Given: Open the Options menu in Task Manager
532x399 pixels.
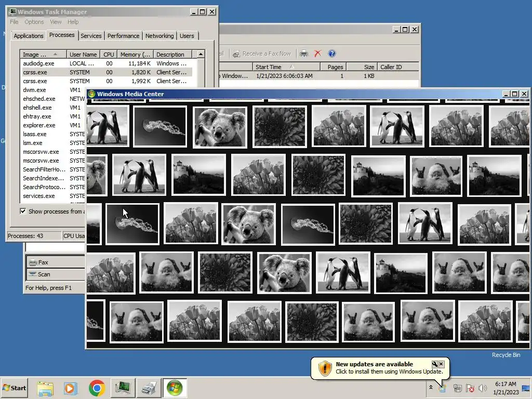Looking at the screenshot, I should 34,22.
